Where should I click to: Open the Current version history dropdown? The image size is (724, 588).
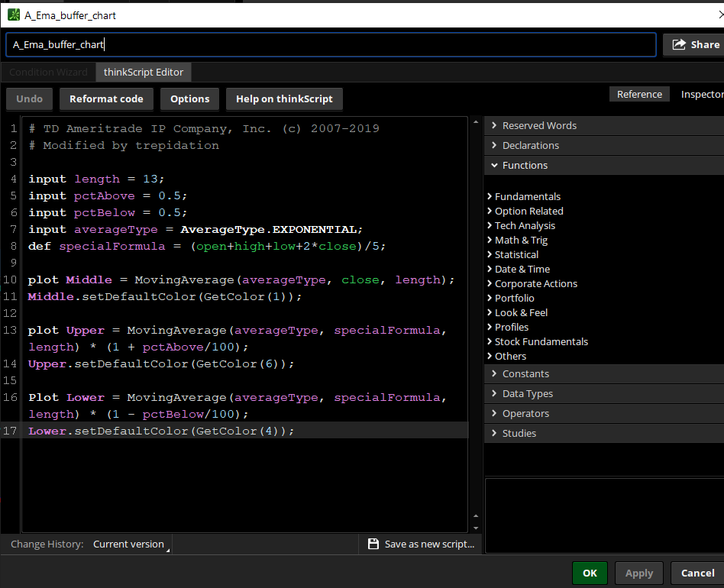click(x=131, y=544)
